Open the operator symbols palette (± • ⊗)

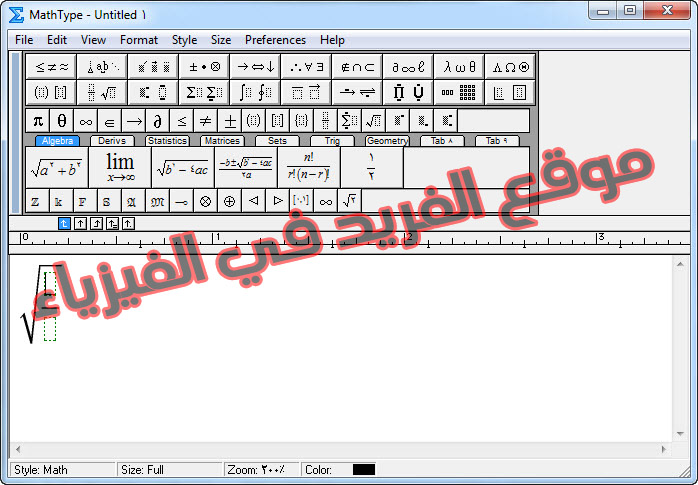[x=204, y=67]
